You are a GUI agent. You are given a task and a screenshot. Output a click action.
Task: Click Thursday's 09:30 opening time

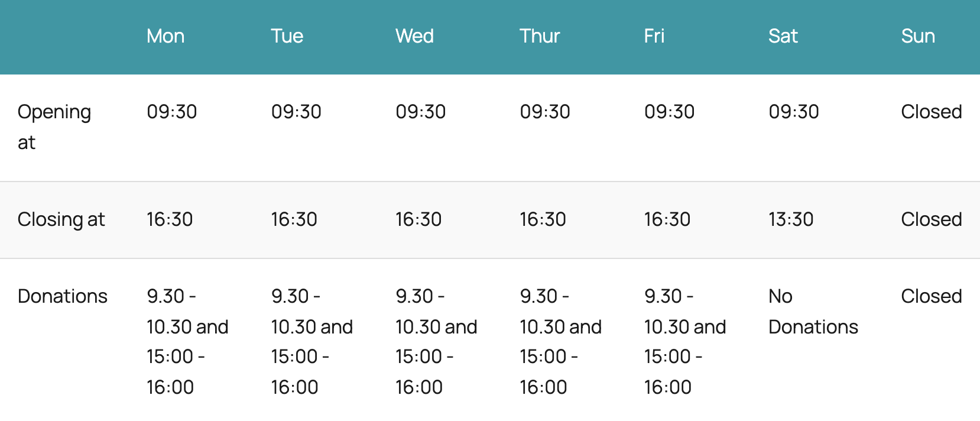[545, 112]
